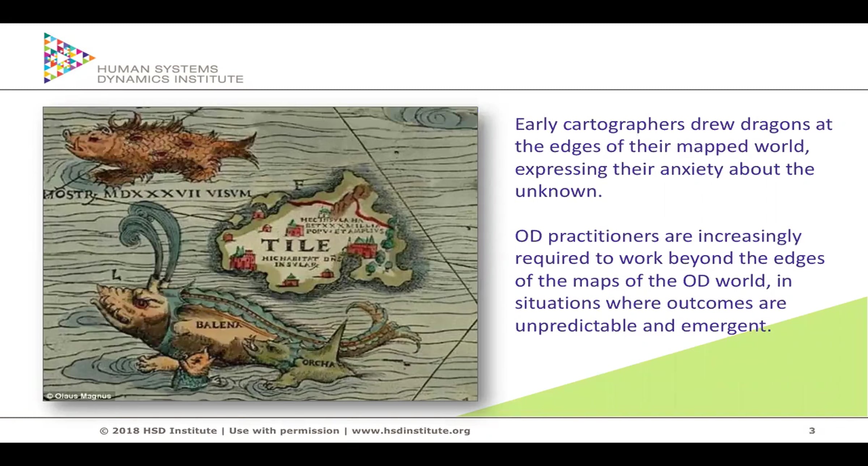Click the Human Systems Dynamics Institute triangle logo
The height and width of the screenshot is (466, 868).
(x=69, y=58)
